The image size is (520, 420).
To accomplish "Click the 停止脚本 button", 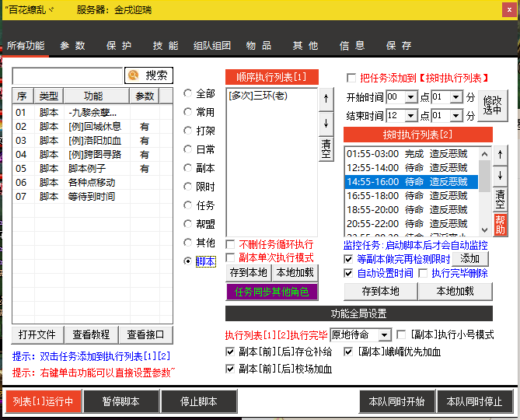I will click(199, 402).
